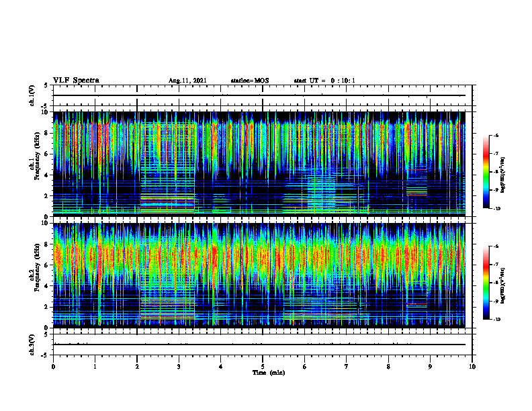The image size is (532, 411).
Task: Click the 'ch.1(V)' axis label at top
Action: click(x=32, y=95)
